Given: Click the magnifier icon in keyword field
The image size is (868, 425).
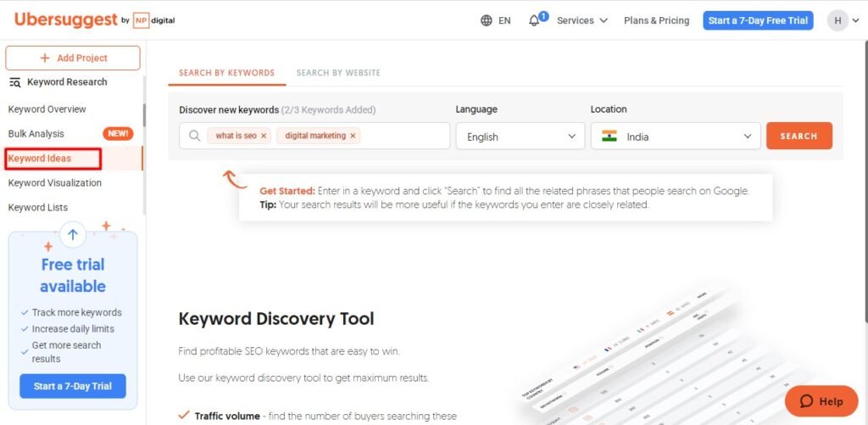Looking at the screenshot, I should [x=194, y=136].
